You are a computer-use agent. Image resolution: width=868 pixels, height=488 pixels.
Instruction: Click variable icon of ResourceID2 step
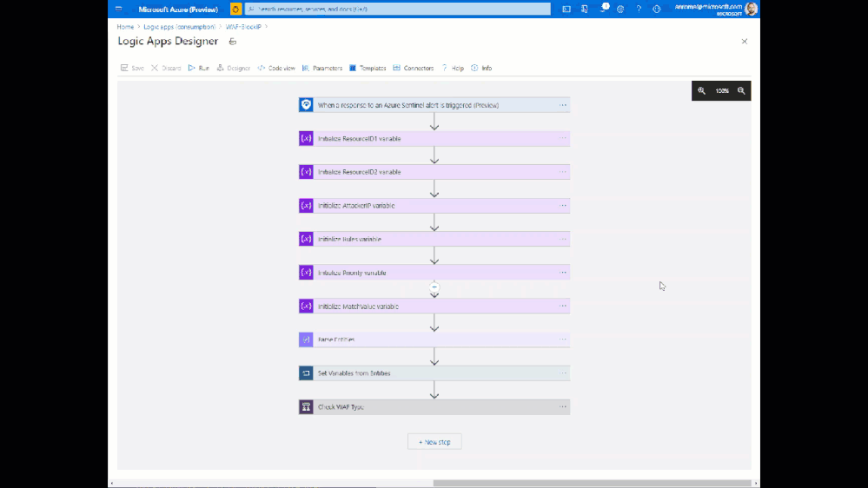(x=306, y=172)
